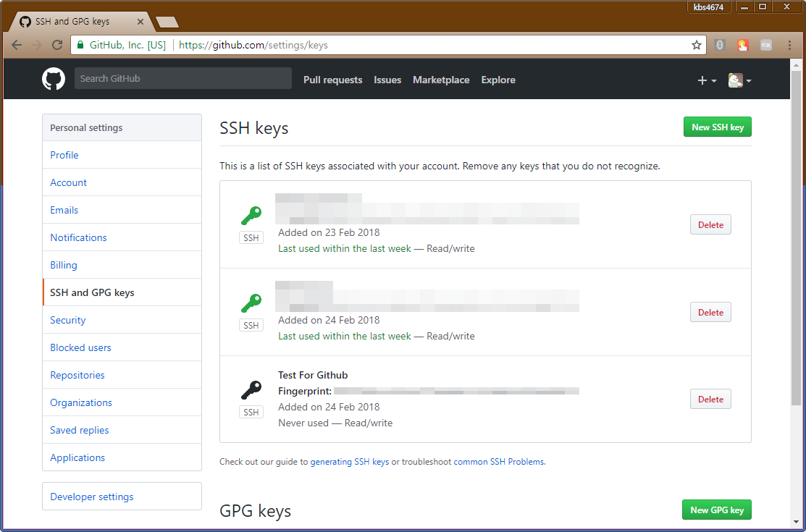This screenshot has width=806, height=532.
Task: Click green key icon of 23 Feb key
Action: (x=251, y=216)
